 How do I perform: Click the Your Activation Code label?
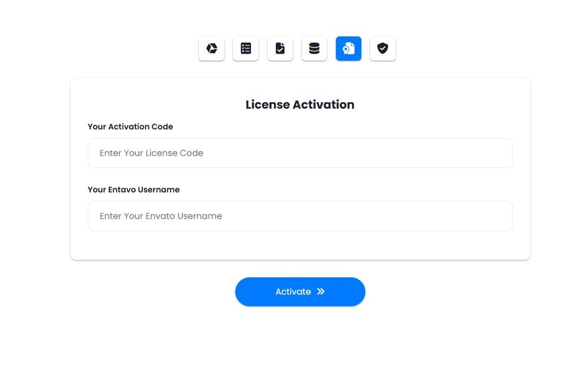coord(130,127)
